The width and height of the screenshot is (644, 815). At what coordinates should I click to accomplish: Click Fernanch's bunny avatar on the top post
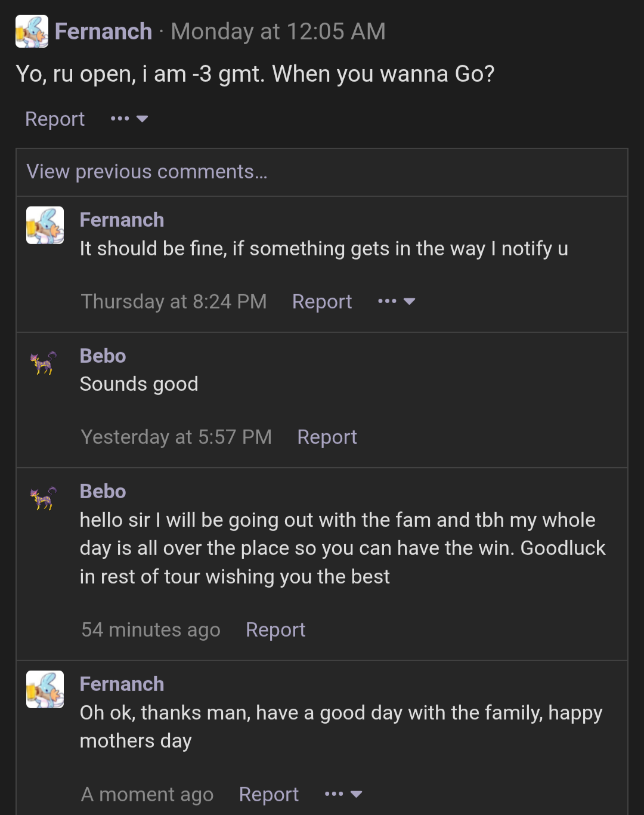point(30,31)
